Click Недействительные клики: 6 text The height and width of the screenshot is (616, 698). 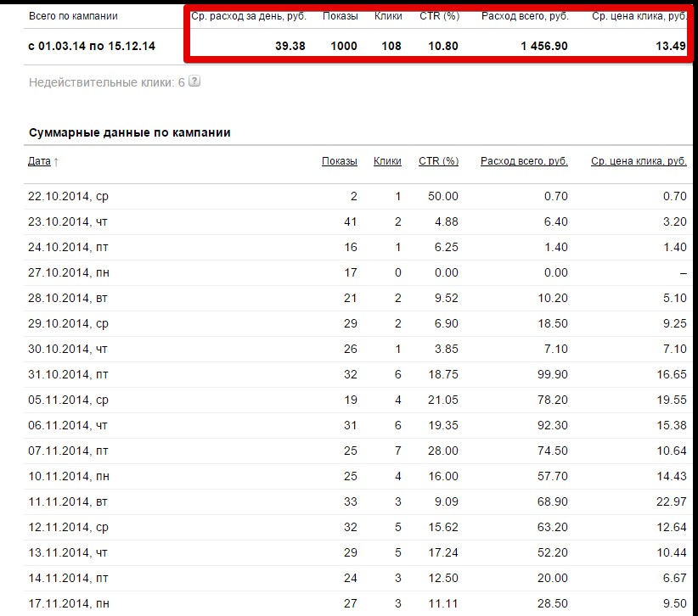tap(106, 82)
